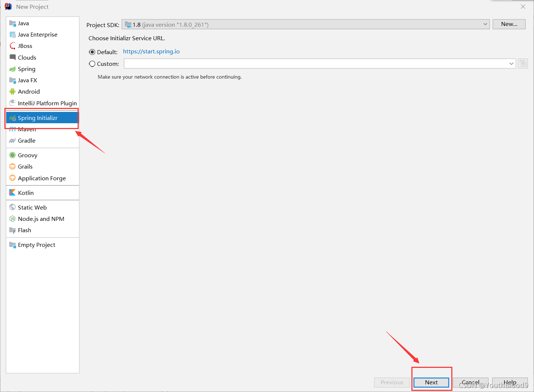Click the Next button
This screenshot has width=534, height=392.
(431, 382)
